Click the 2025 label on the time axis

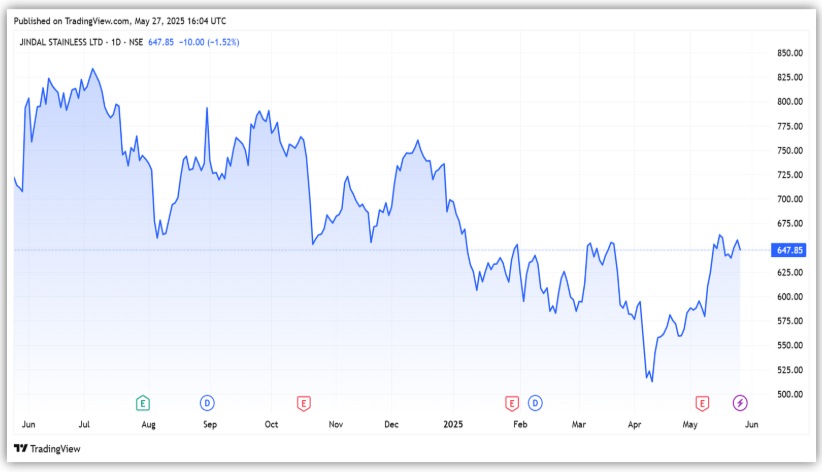454,424
